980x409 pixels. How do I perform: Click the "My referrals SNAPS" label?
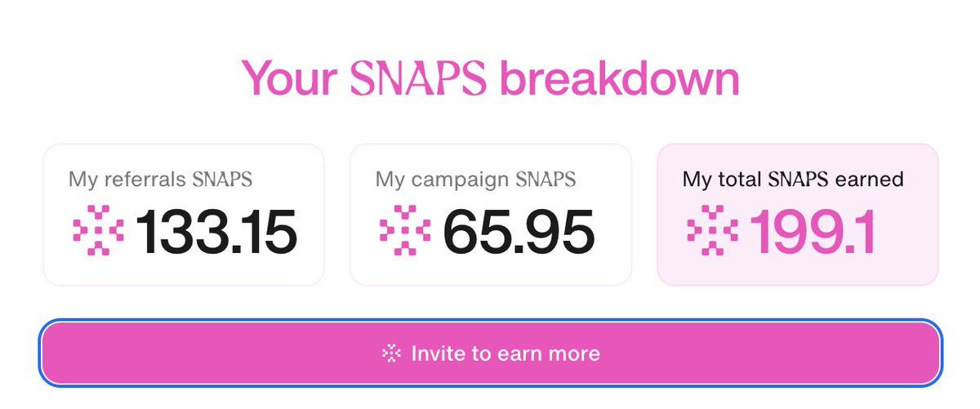point(160,179)
